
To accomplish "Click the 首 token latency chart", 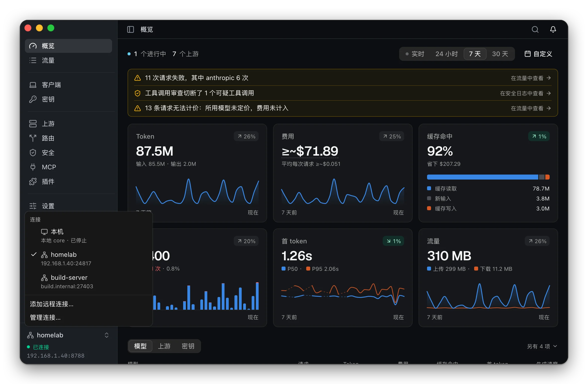I will coord(343,295).
